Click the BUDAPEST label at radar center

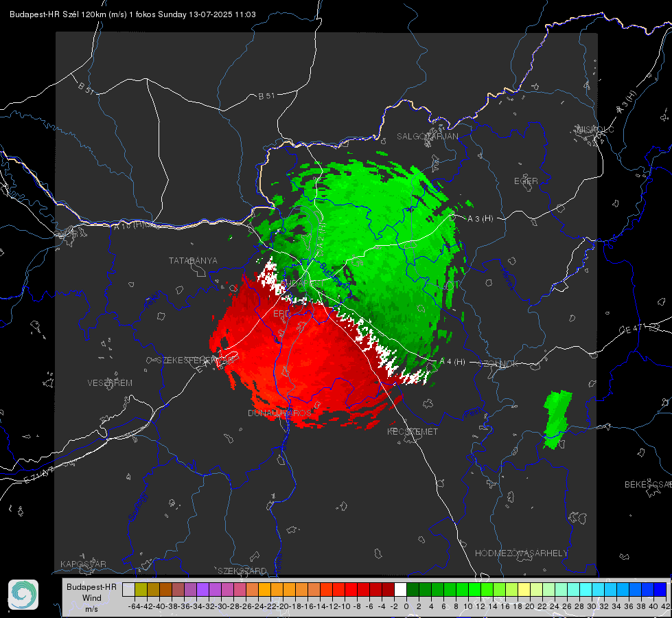tap(302, 284)
